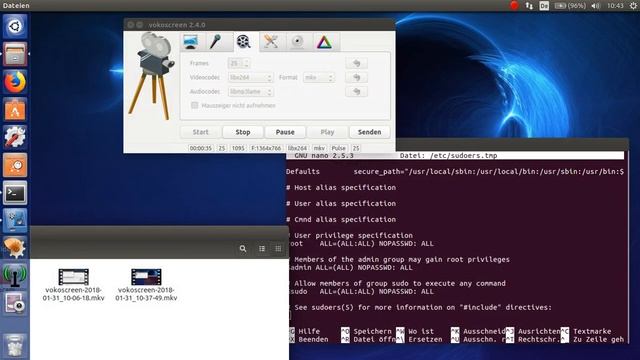
Task: Click the Pulse status entry
Action: point(338,148)
